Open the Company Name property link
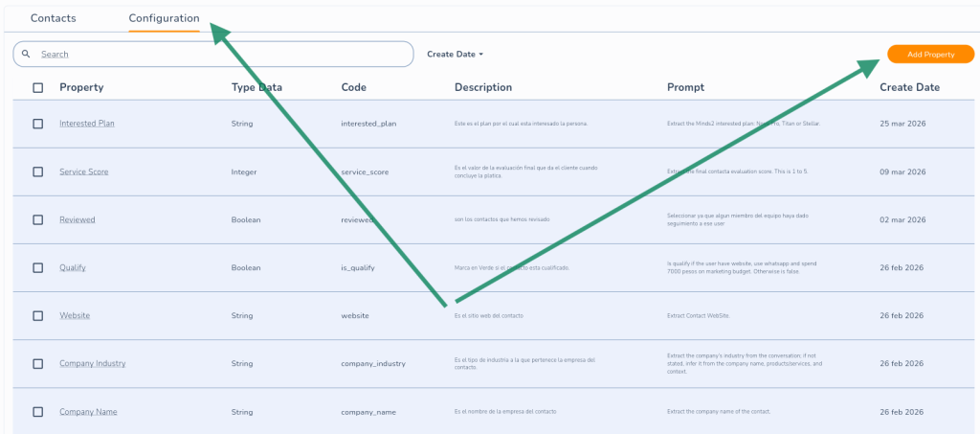The image size is (980, 434). pos(88,412)
